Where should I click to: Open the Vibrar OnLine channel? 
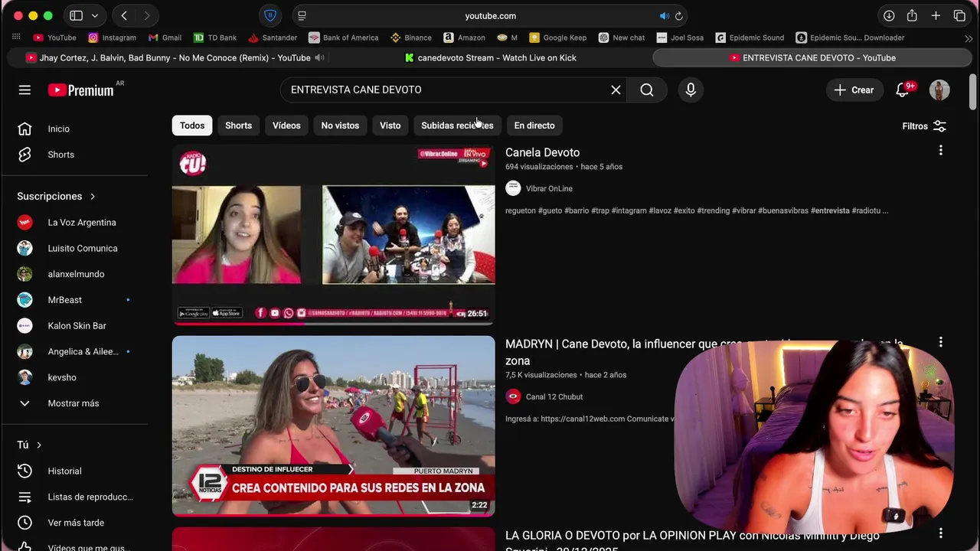(549, 188)
